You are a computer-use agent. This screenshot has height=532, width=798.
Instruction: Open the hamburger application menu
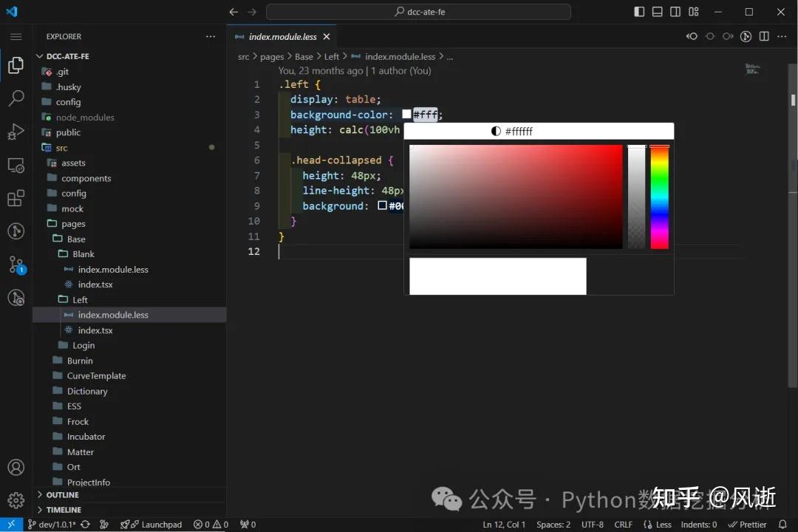(16, 37)
